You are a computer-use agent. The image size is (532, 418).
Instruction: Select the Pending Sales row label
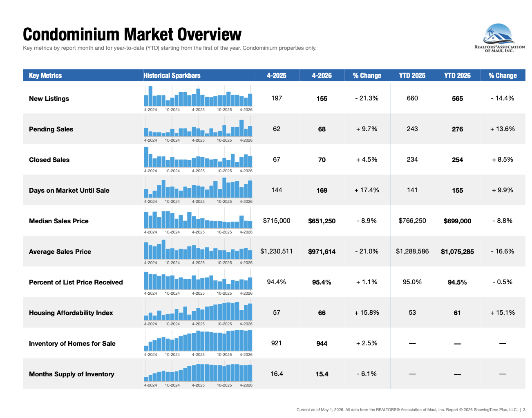tap(51, 129)
